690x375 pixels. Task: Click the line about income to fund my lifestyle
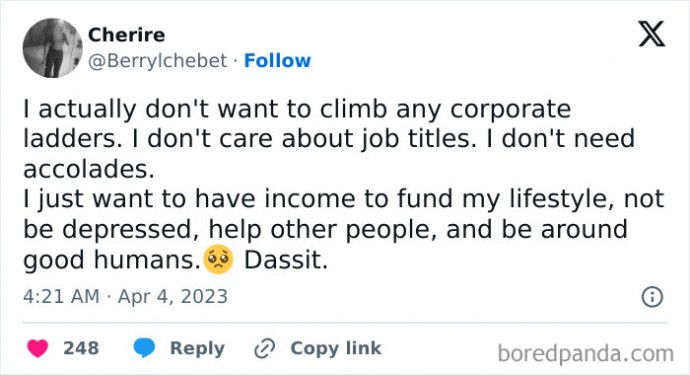point(343,199)
